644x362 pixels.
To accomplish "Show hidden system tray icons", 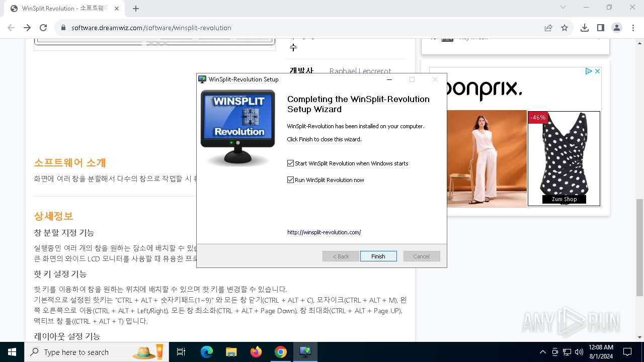I will pos(542,352).
